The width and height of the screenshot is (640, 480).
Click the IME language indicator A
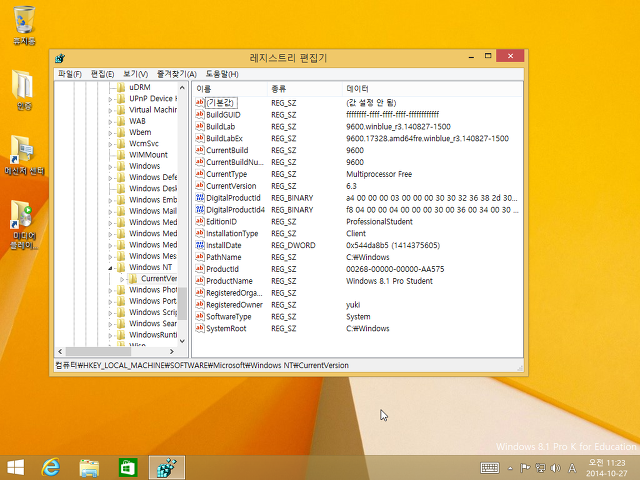(572, 468)
